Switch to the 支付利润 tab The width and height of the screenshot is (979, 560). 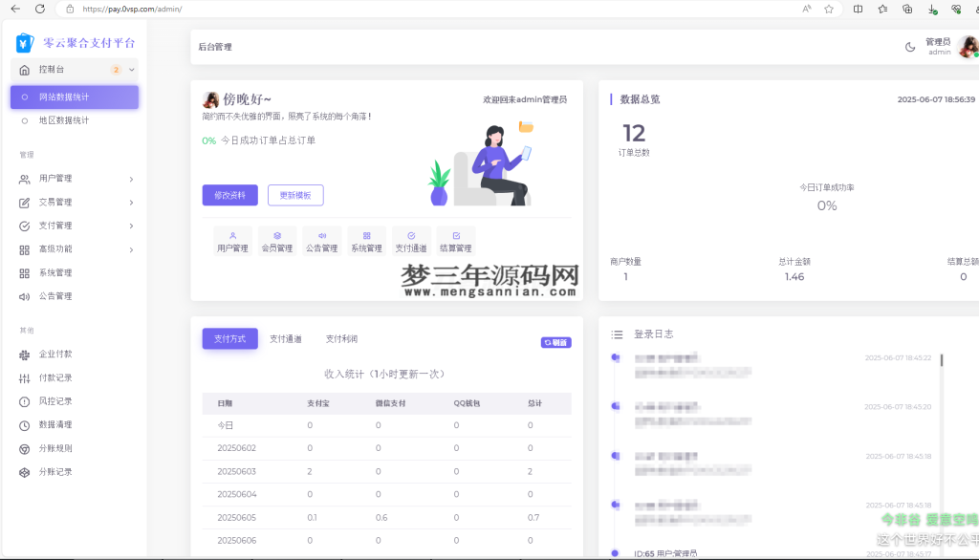[x=341, y=338]
